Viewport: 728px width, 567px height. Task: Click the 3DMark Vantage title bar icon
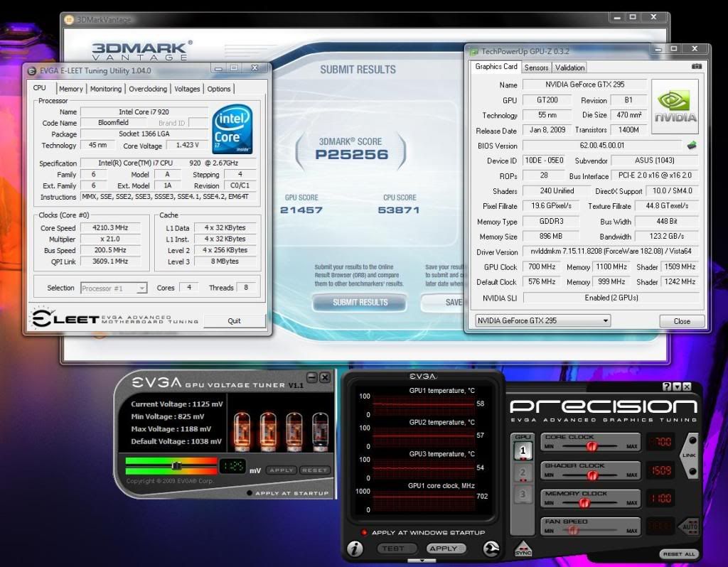(x=69, y=19)
